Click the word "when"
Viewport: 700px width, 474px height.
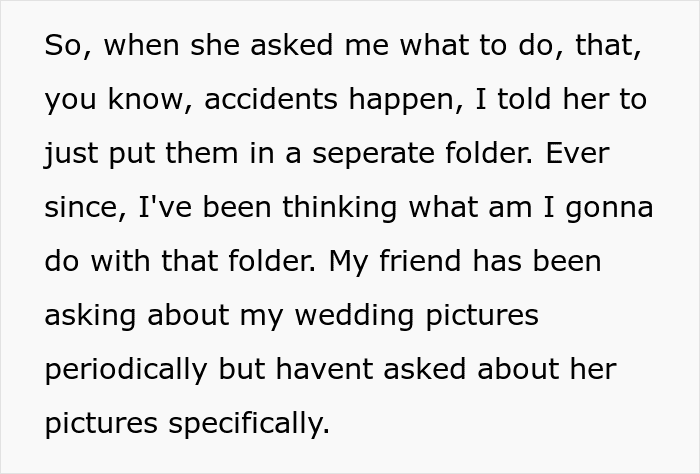coord(130,47)
